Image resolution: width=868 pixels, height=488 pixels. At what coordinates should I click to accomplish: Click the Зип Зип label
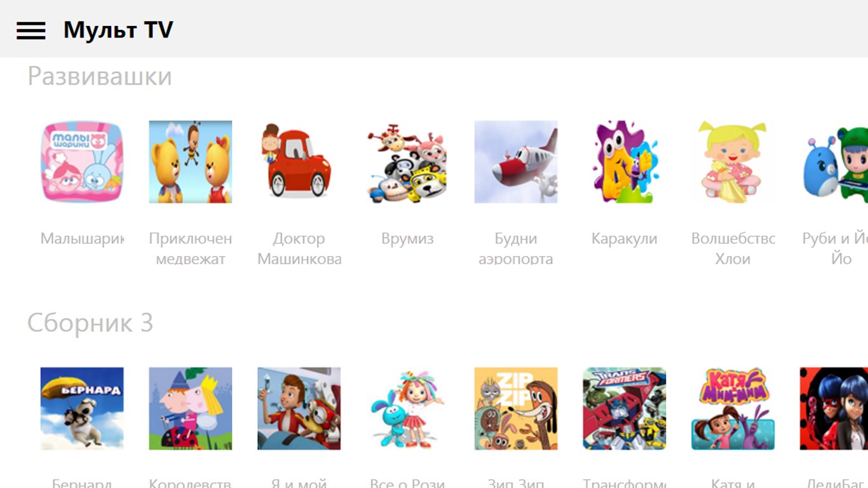516,483
